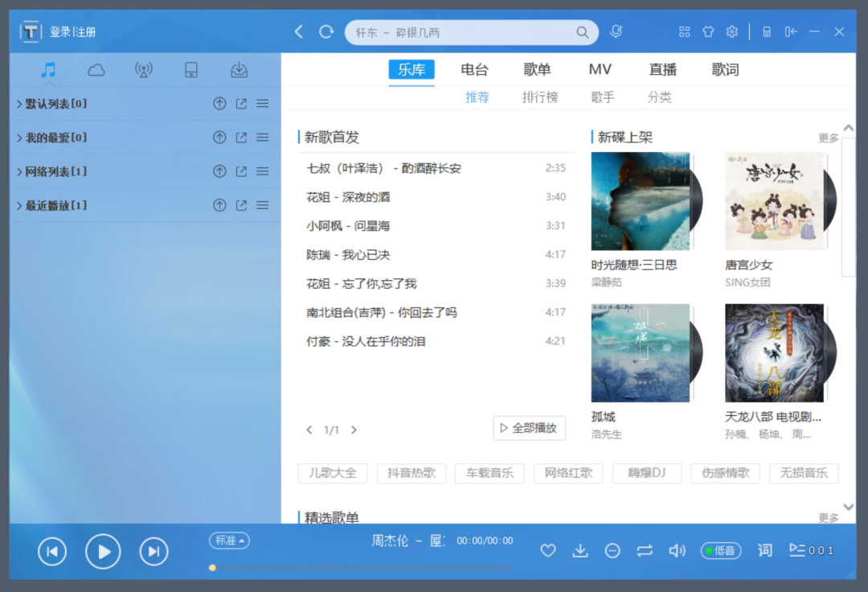The image size is (868, 592).
Task: Switch to the 电台 tab
Action: pyautogui.click(x=474, y=70)
